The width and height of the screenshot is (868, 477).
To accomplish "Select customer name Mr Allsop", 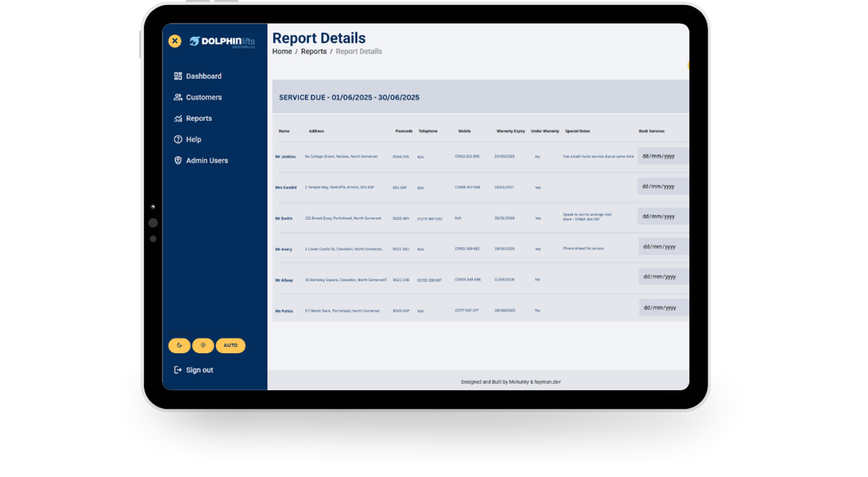I will pyautogui.click(x=285, y=280).
